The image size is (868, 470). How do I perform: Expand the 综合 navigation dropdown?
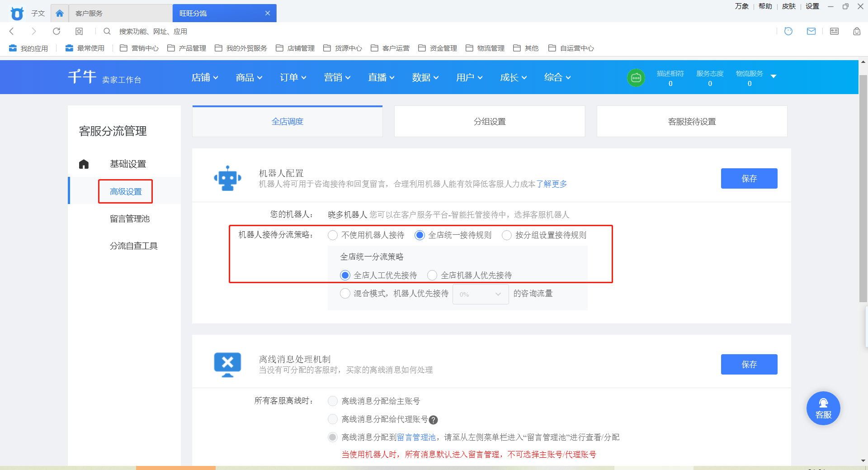[557, 77]
